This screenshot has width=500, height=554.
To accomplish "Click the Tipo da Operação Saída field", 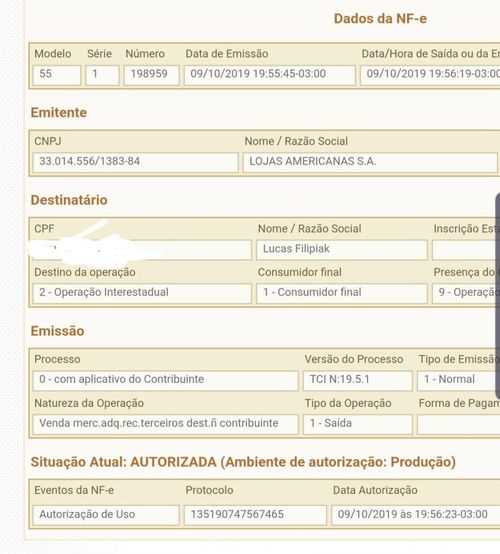I will [x=358, y=424].
